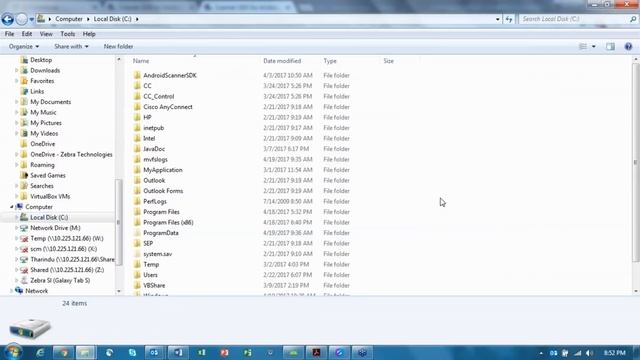Click the file list vertical scrollbar

pos(636,162)
